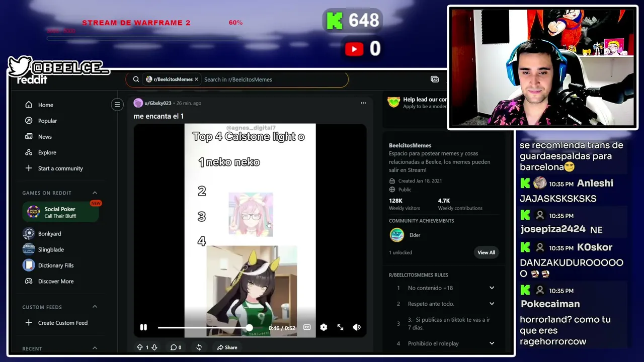The image size is (644, 362).
Task: Click the video thumbnail 'Top 4 Calstone light'
Action: click(250, 230)
